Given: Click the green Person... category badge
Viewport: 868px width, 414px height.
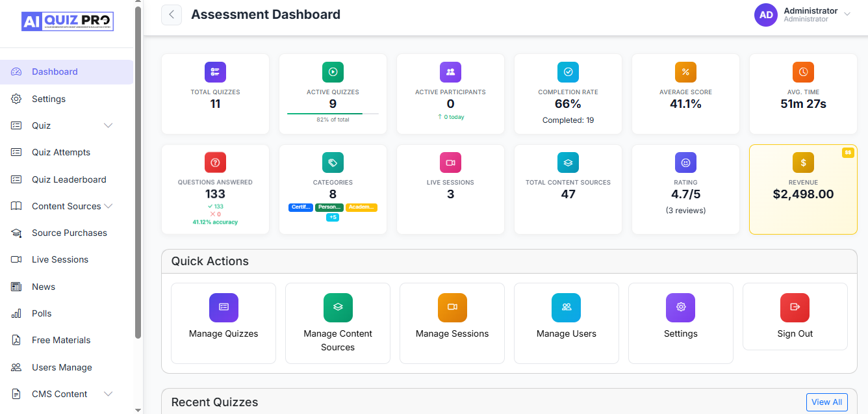Looking at the screenshot, I should pos(329,207).
